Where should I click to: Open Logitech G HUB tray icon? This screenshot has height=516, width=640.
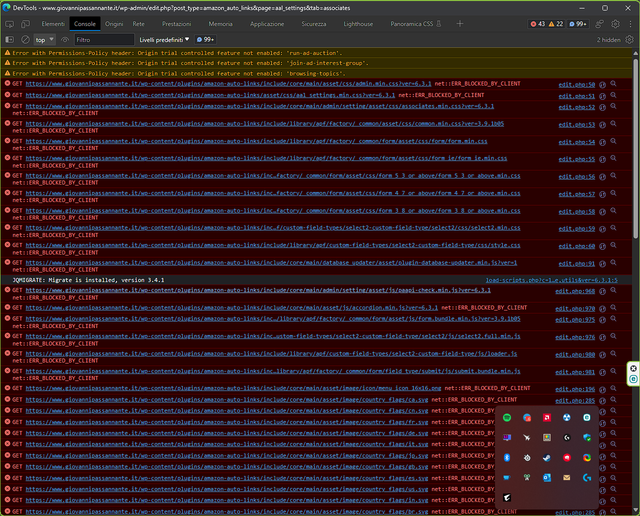pyautogui.click(x=587, y=478)
